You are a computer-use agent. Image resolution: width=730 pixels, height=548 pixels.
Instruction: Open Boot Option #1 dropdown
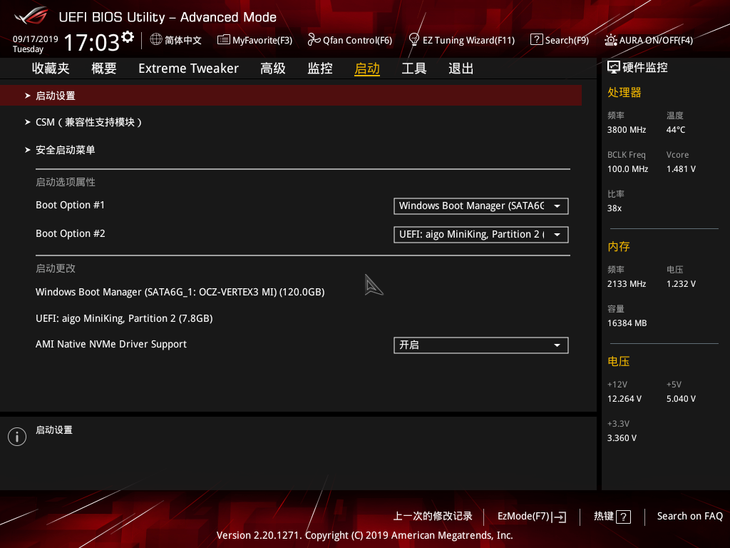pyautogui.click(x=481, y=206)
